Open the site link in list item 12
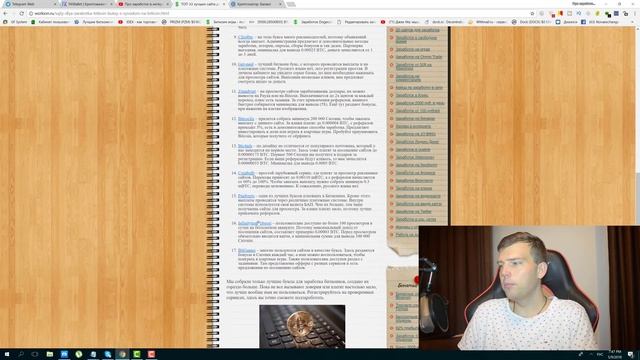The height and width of the screenshot is (360, 640). tap(246, 119)
